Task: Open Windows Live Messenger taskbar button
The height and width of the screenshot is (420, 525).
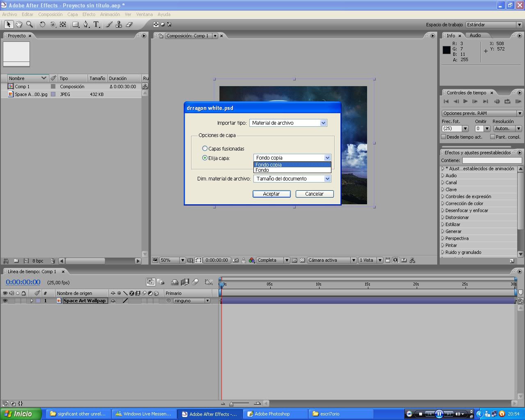Action: [x=144, y=414]
